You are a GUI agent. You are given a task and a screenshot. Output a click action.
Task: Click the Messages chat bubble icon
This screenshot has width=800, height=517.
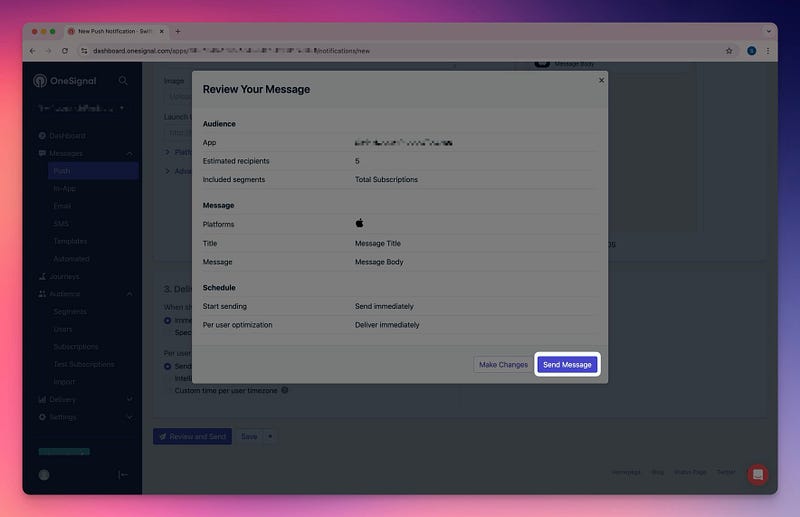tap(42, 153)
